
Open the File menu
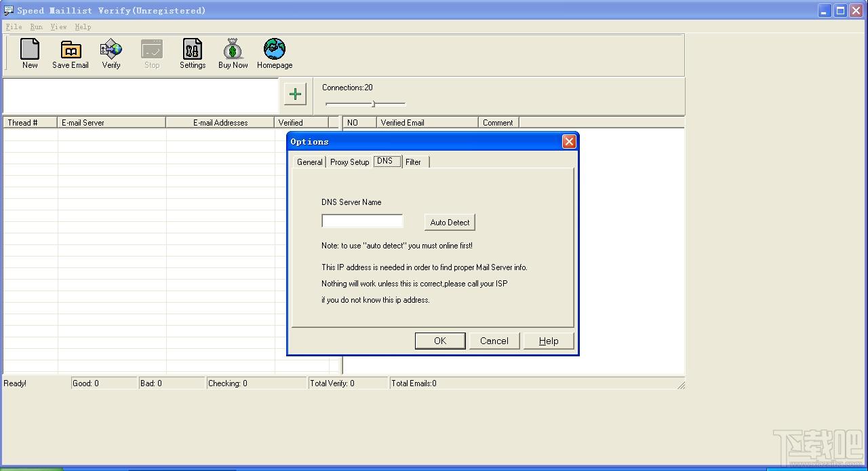click(14, 26)
